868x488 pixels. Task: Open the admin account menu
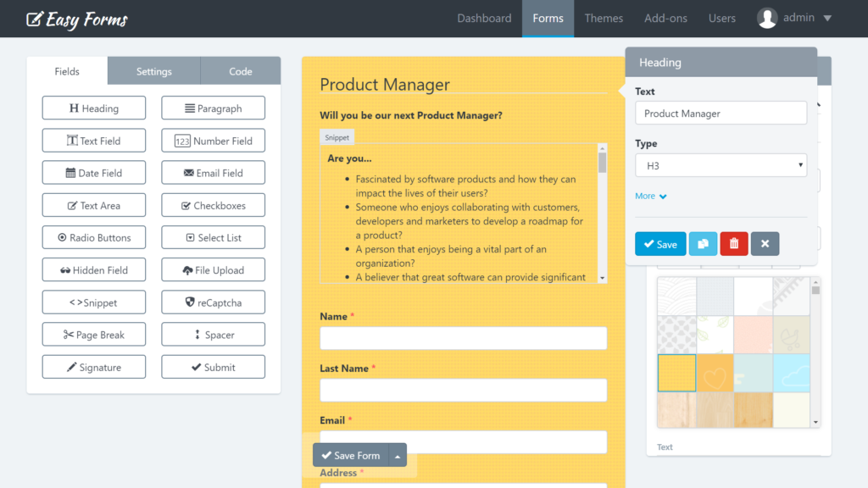click(793, 17)
